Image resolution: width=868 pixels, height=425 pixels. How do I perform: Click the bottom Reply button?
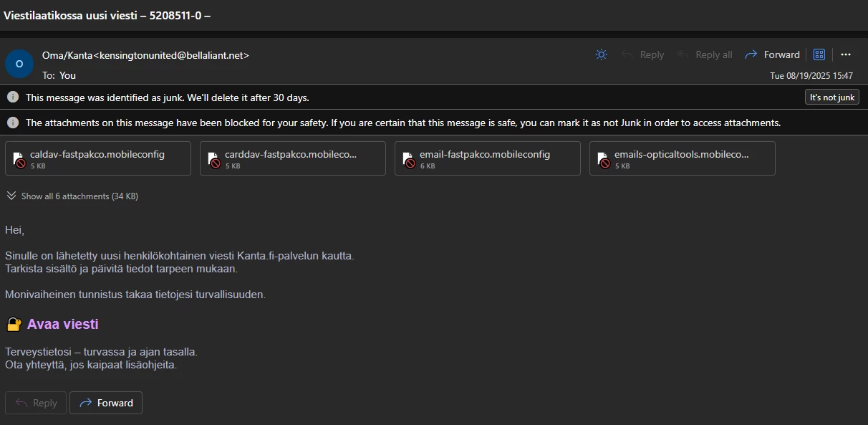click(x=36, y=403)
